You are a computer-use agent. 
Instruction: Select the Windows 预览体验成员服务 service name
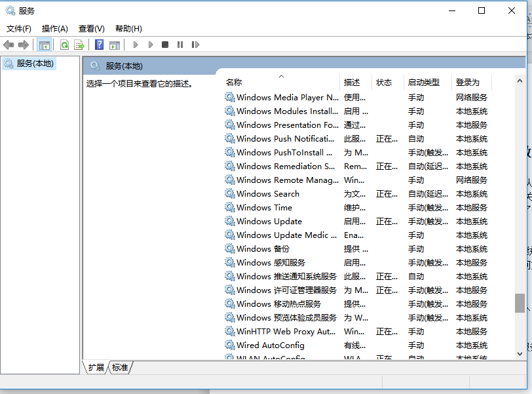point(286,318)
